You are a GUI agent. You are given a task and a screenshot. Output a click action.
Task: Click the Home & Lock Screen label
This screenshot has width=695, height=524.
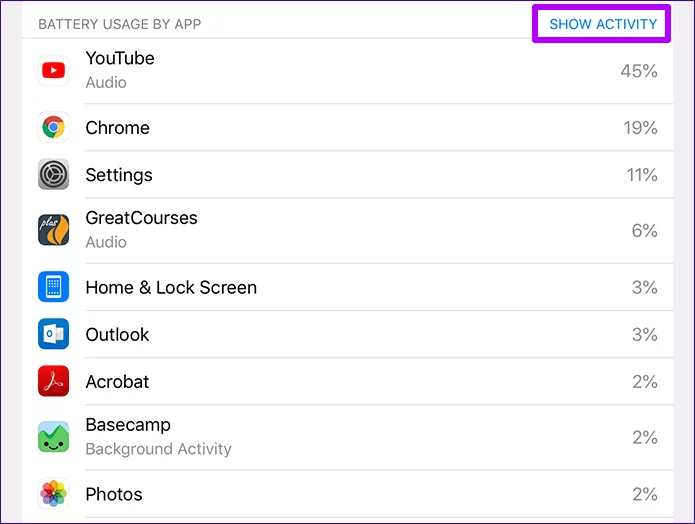click(x=171, y=287)
